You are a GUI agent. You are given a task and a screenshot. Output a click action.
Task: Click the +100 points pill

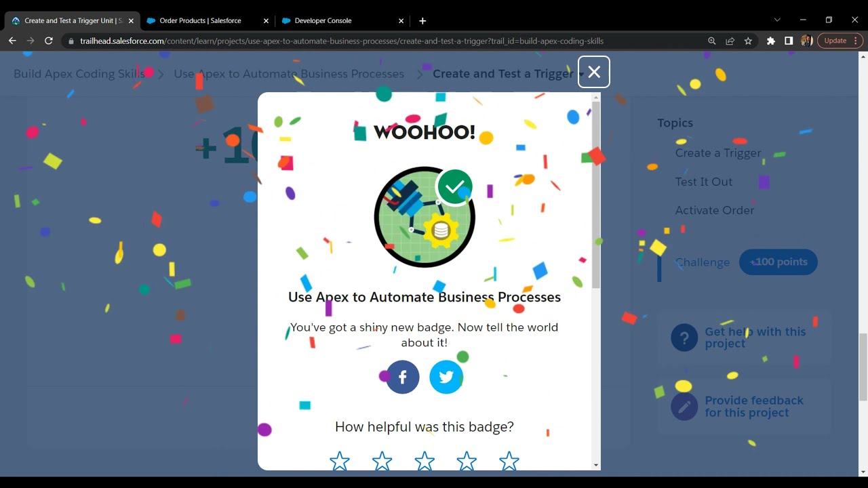(778, 262)
